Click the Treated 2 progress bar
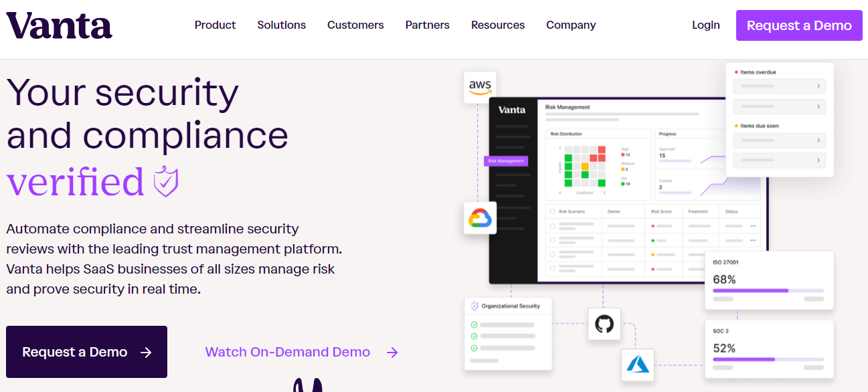Viewport: 868px width, 392px height. (675, 193)
